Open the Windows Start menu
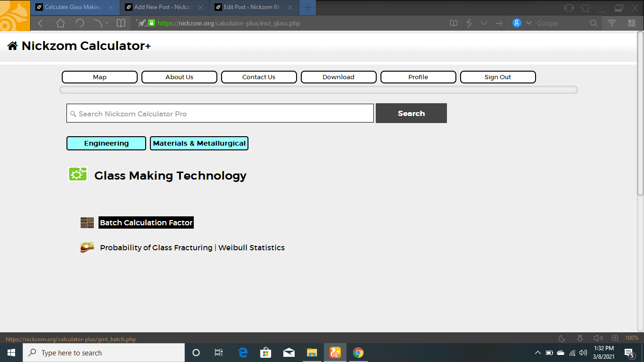The width and height of the screenshot is (644, 362). pos(11,353)
